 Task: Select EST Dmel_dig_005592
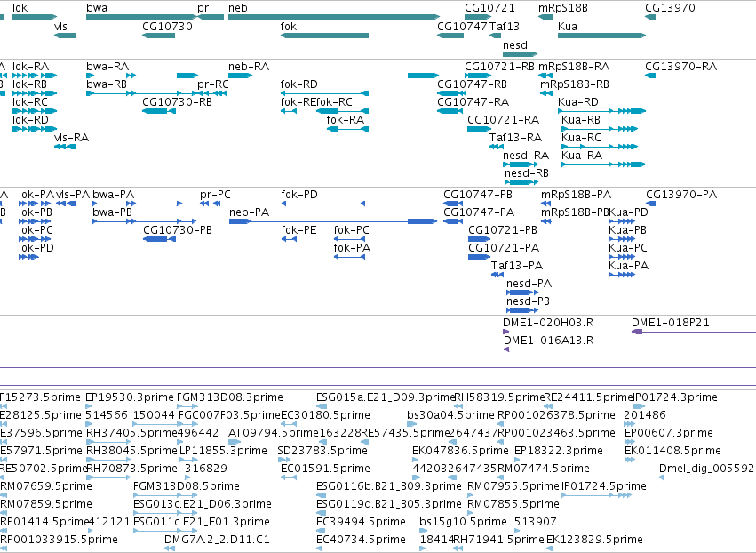[706, 469]
